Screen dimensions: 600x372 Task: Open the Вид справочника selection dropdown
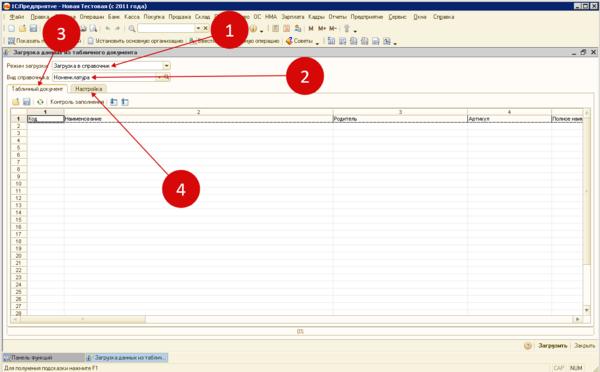coord(160,77)
